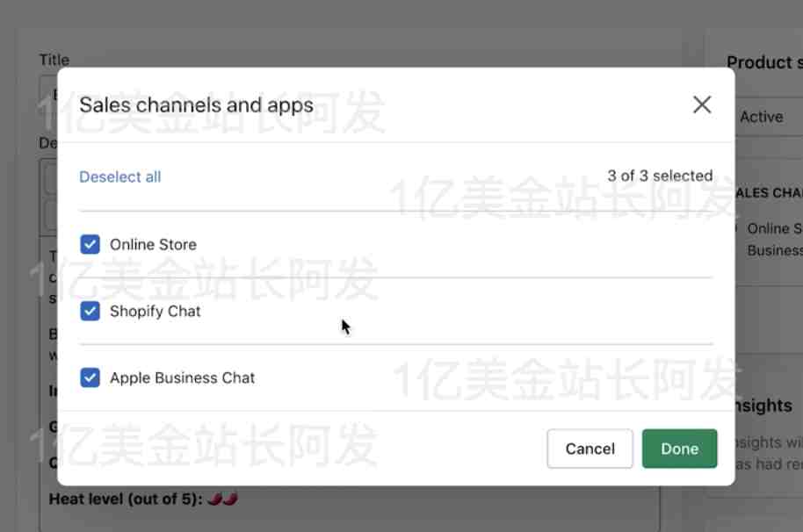The image size is (803, 532).
Task: Uncheck the Apple Business Chat checkbox
Action: [x=90, y=378]
